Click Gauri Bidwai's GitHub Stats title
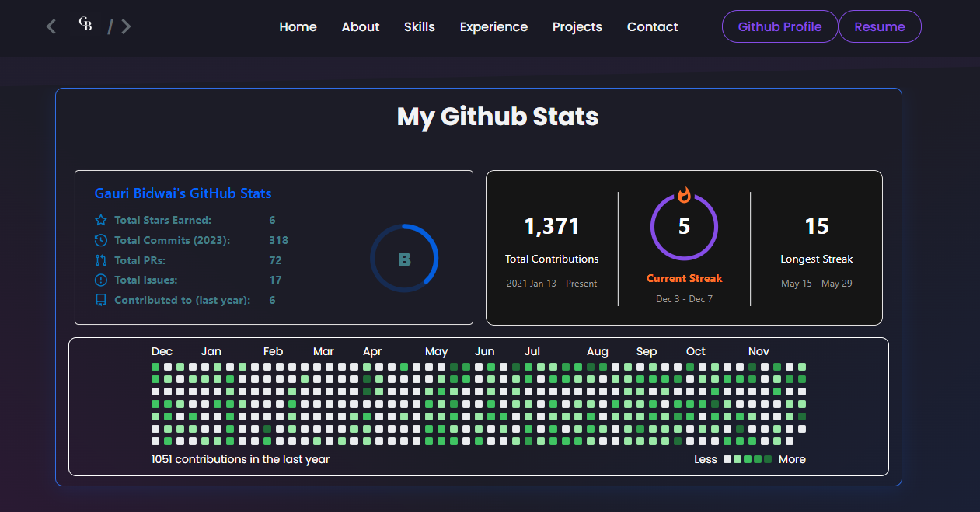Screen dimensions: 980x512 (183, 193)
